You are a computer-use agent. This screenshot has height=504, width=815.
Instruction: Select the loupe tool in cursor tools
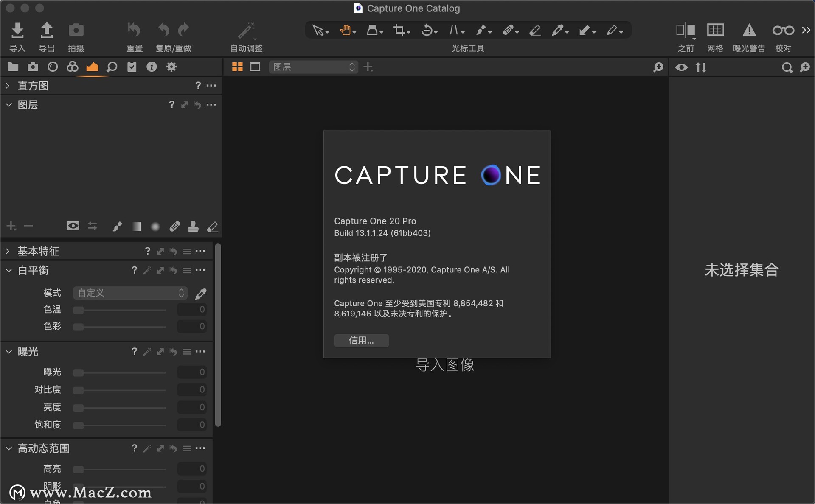[374, 30]
